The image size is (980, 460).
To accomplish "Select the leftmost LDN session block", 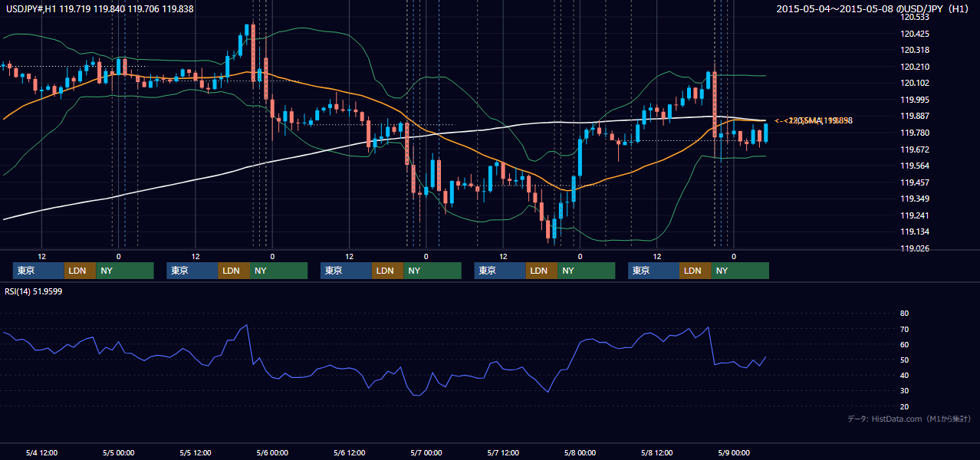I will (x=80, y=271).
